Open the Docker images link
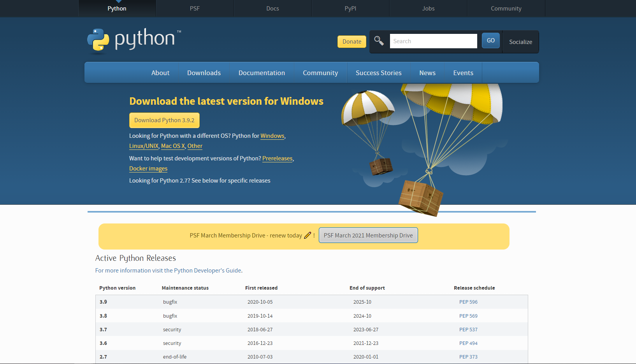Viewport: 636px width, 364px height. click(148, 169)
